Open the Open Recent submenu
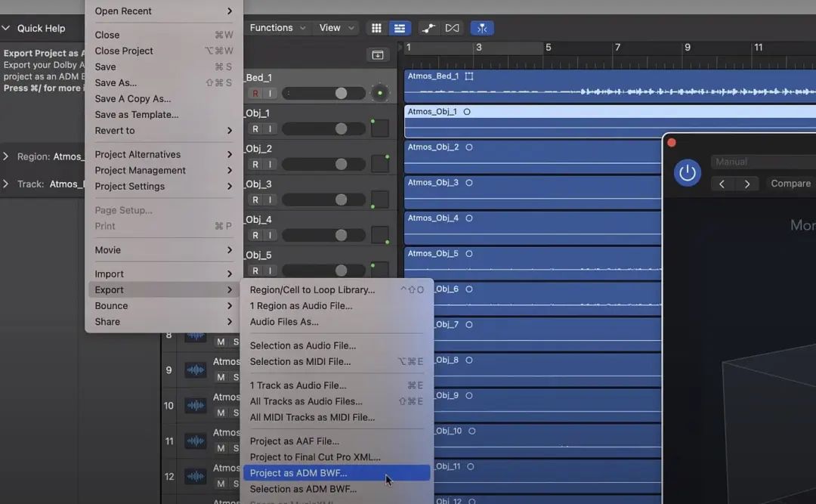 click(x=163, y=11)
